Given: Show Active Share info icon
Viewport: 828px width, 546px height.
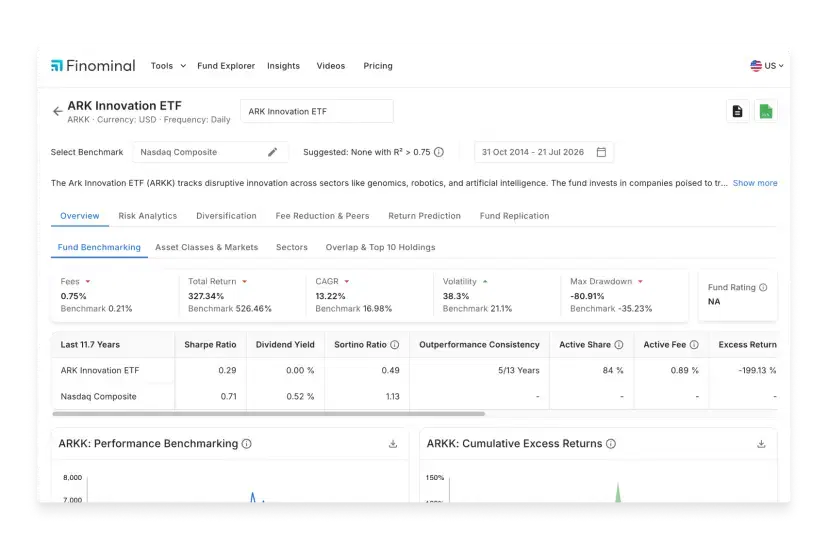Looking at the screenshot, I should [x=619, y=345].
